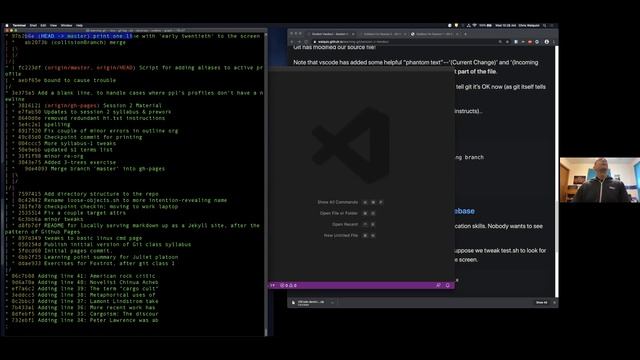Click the remote indicator in VS Code status bar
The height and width of the screenshot is (360, 640).
[273, 285]
